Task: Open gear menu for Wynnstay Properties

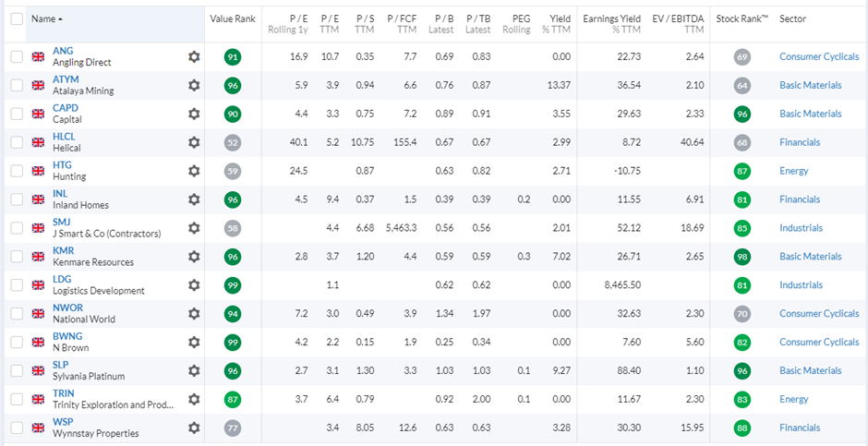Action: pyautogui.click(x=194, y=428)
